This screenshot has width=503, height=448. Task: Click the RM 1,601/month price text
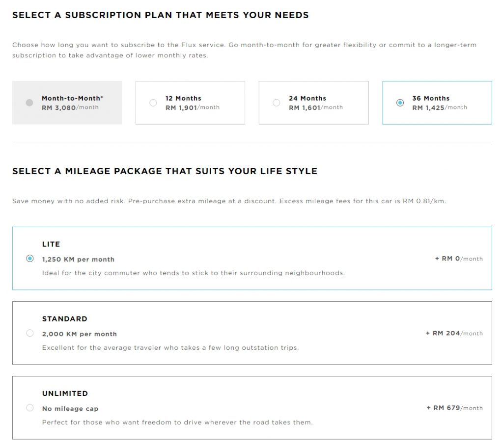[315, 107]
